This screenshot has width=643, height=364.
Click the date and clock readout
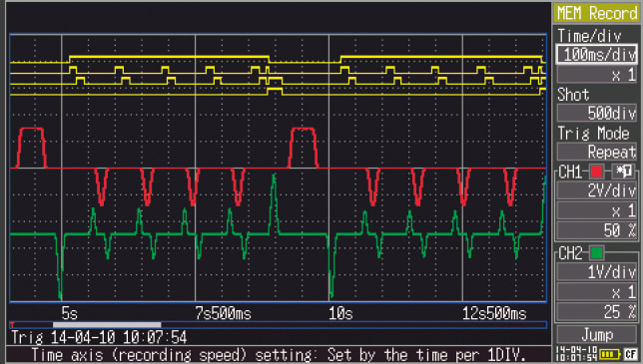point(576,354)
